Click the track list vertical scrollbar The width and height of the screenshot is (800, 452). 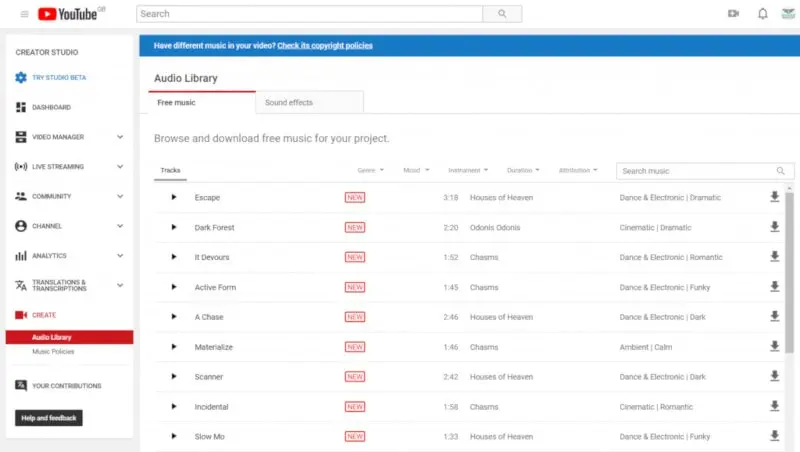point(789,273)
